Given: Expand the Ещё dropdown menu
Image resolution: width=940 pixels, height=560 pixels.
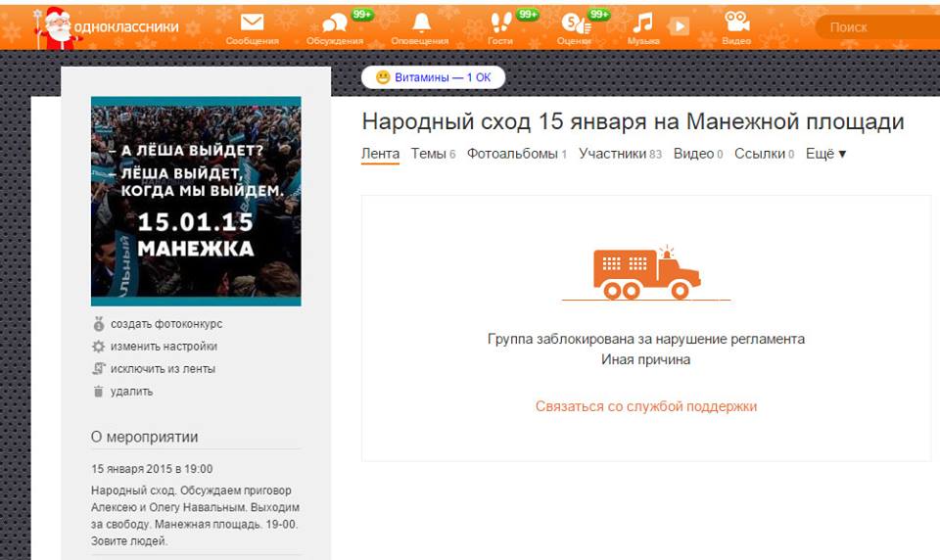Looking at the screenshot, I should point(825,154).
